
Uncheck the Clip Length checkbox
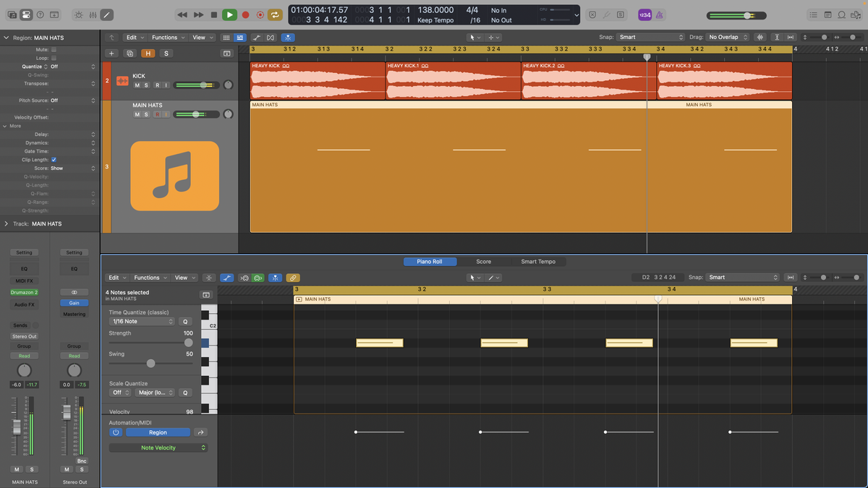click(54, 160)
